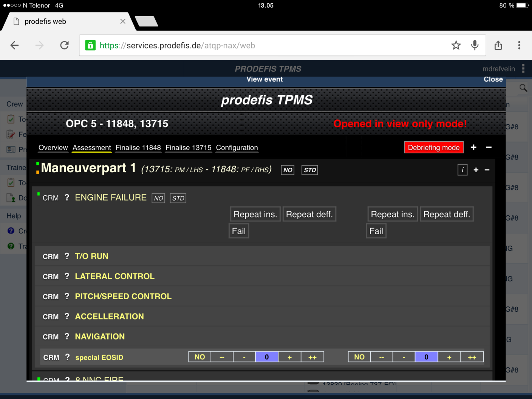
Task: Select -- in left EOSID rating
Action: (222, 357)
